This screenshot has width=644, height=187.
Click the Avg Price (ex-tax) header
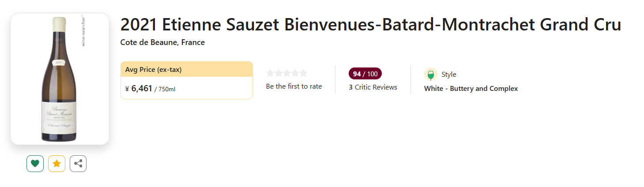click(154, 69)
